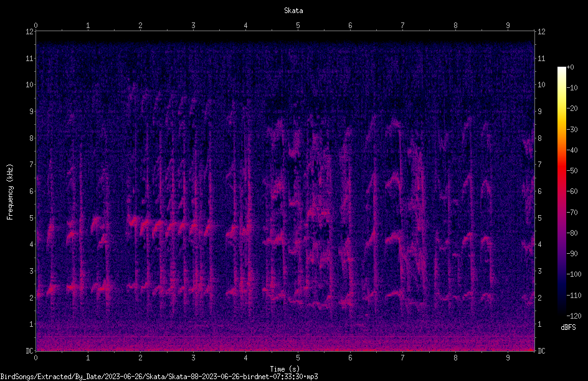Image resolution: width=588 pixels, height=381 pixels.
Task: Click "DC" on the right frequency axis
Action: click(x=541, y=351)
